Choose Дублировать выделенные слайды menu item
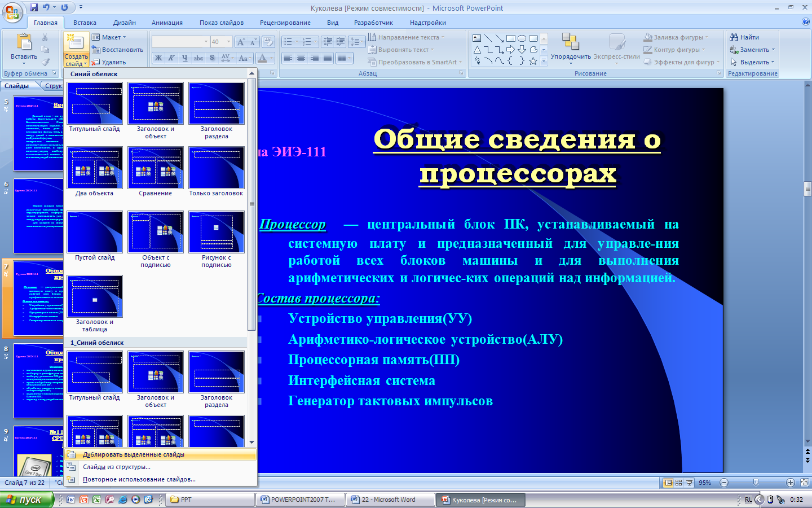The width and height of the screenshot is (812, 508). [161, 454]
